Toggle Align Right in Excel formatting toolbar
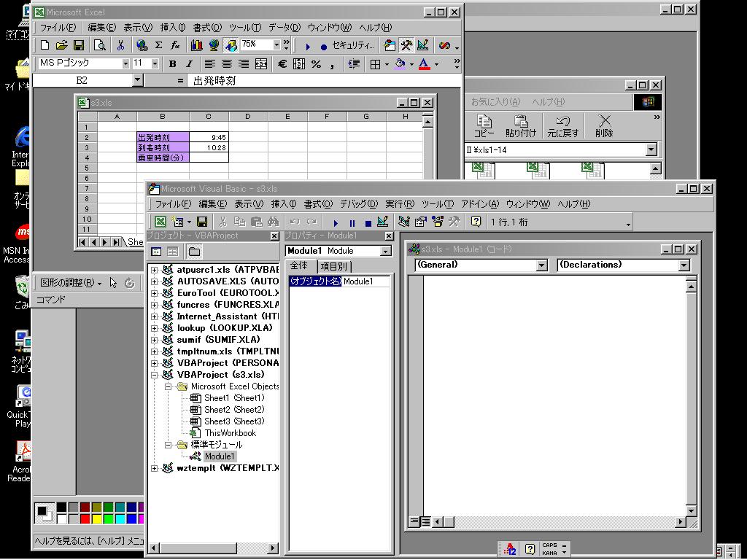The image size is (747, 560). (244, 64)
